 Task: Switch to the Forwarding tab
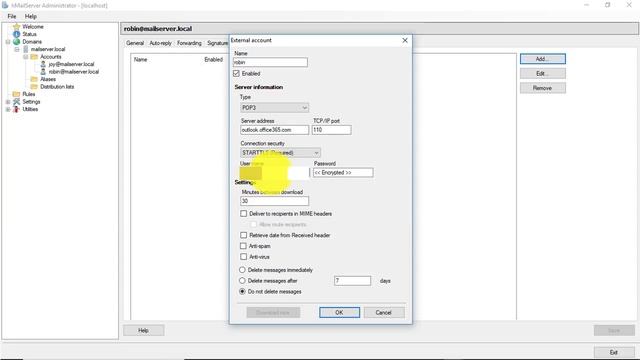tap(189, 43)
